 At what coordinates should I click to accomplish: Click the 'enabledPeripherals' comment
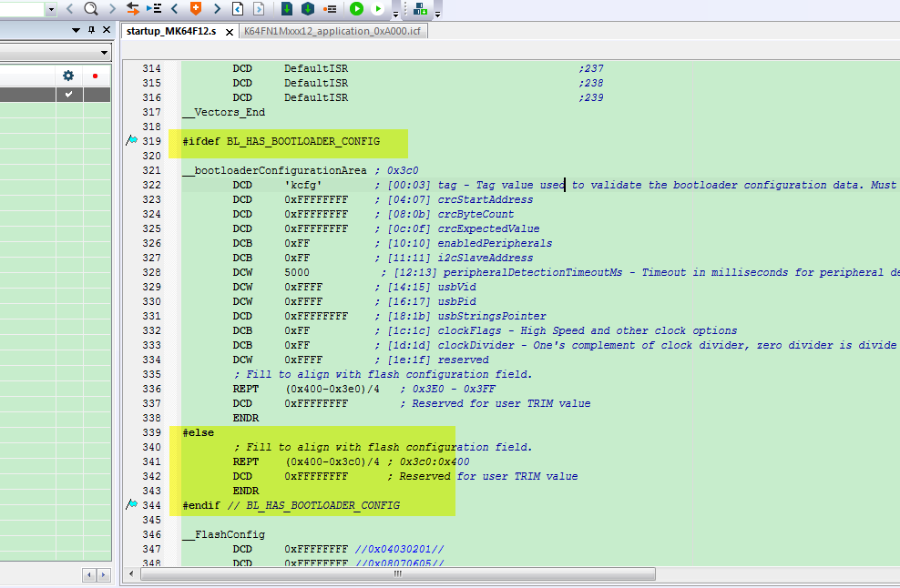click(495, 243)
